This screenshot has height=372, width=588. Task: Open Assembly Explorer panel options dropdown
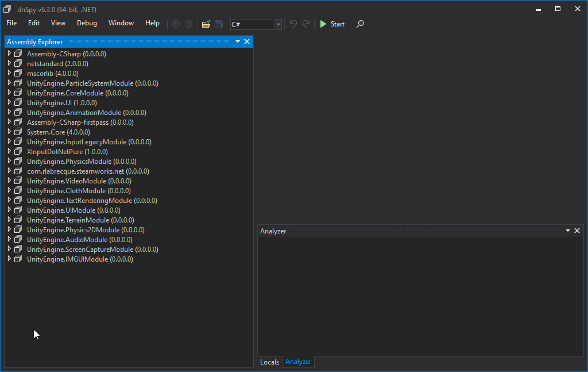click(237, 41)
